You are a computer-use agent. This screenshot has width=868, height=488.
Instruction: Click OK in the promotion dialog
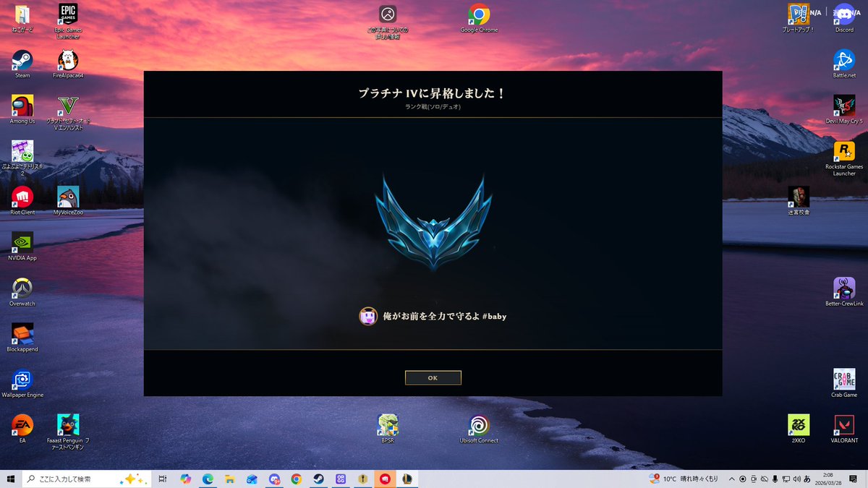[433, 377]
